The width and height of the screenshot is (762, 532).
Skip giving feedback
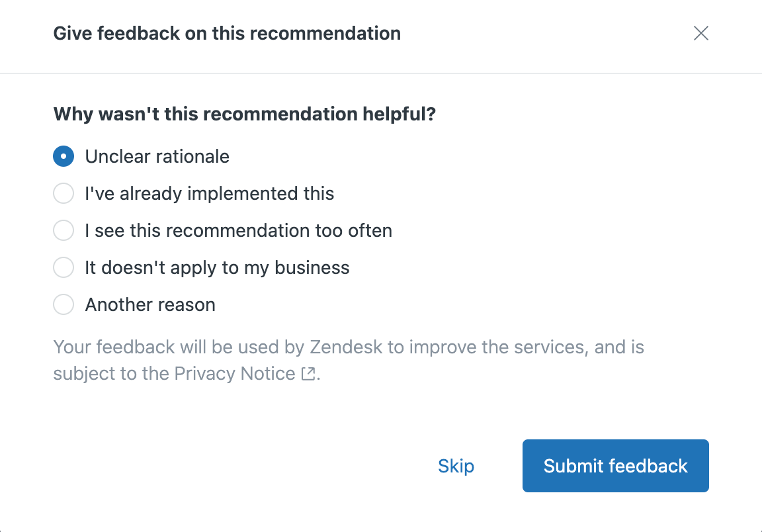coord(456,466)
